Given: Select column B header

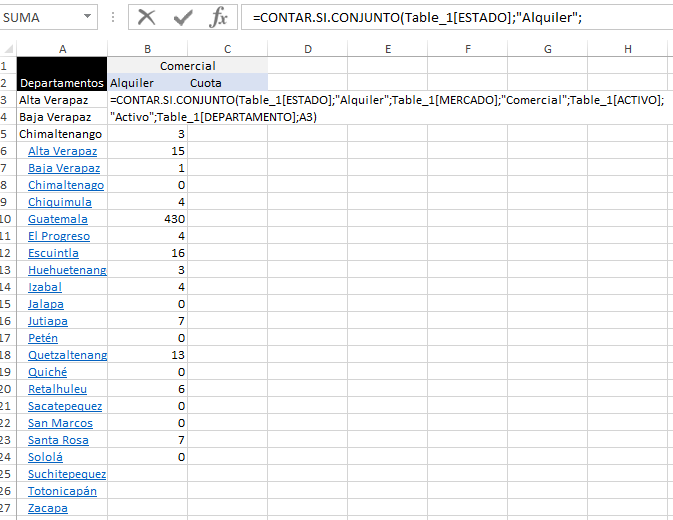Looking at the screenshot, I should point(147,49).
